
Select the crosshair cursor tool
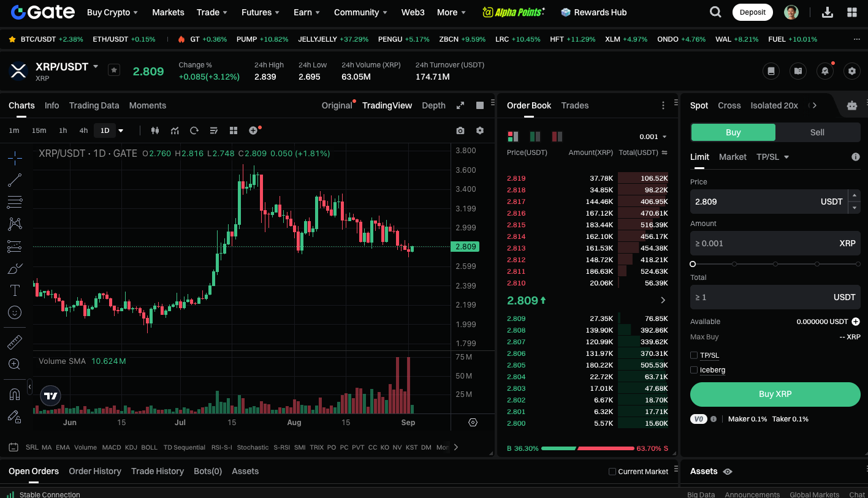pyautogui.click(x=15, y=158)
